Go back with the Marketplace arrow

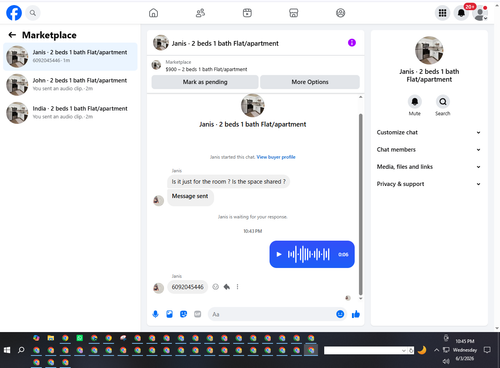pyautogui.click(x=12, y=35)
